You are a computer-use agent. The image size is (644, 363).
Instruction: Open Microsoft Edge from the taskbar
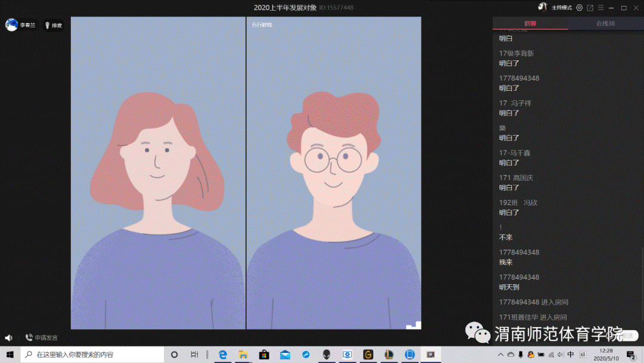coord(223,355)
